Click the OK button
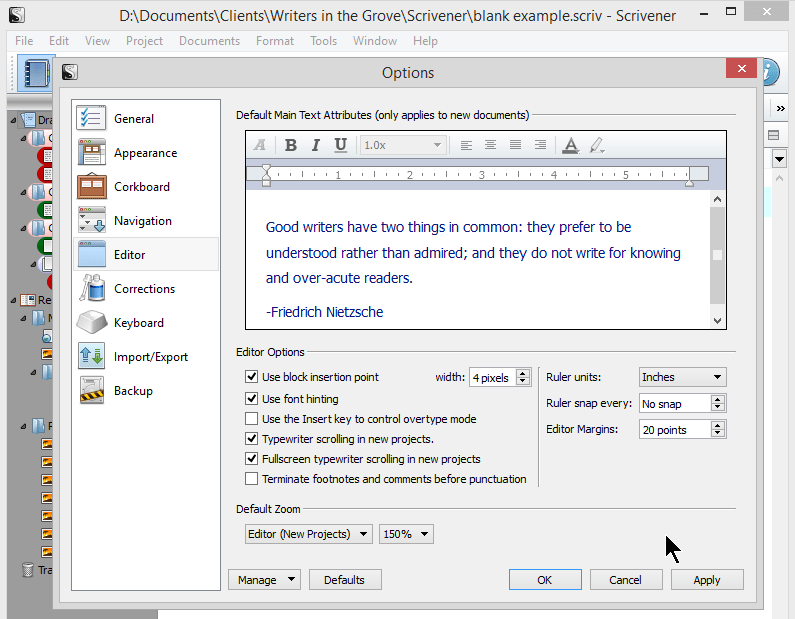This screenshot has width=795, height=619. click(x=545, y=579)
